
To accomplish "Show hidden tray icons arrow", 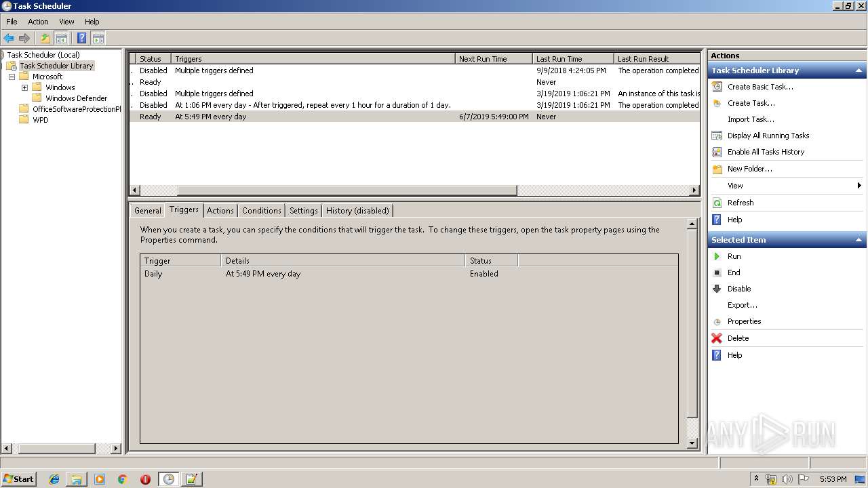I will point(756,479).
